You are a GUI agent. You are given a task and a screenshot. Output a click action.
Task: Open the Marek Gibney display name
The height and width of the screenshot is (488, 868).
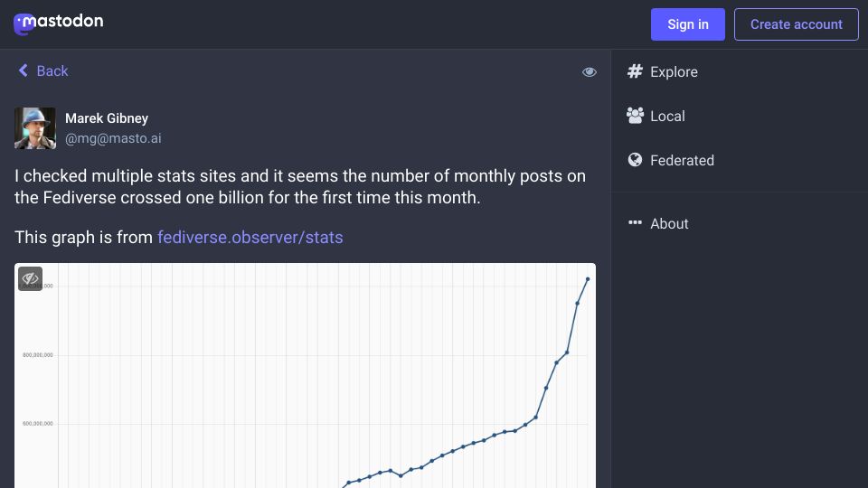click(107, 118)
